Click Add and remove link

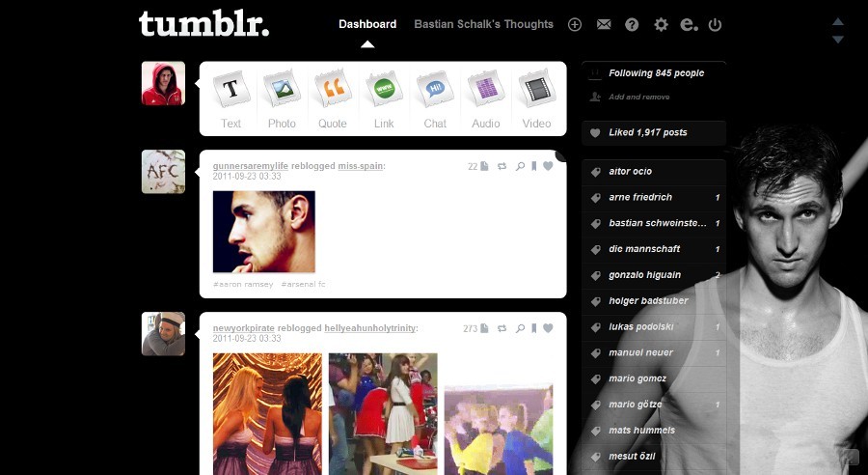coord(638,97)
